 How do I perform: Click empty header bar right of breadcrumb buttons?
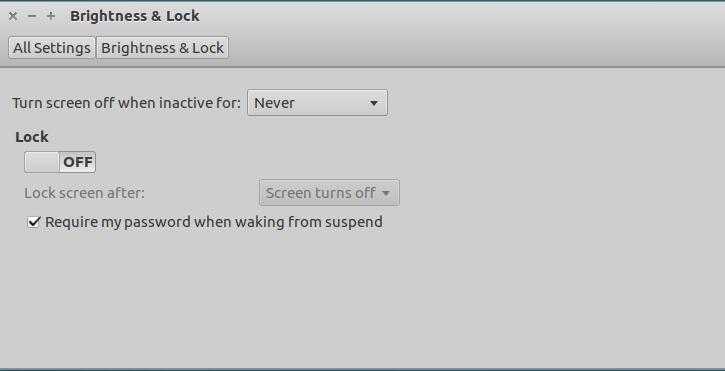[x=476, y=48]
